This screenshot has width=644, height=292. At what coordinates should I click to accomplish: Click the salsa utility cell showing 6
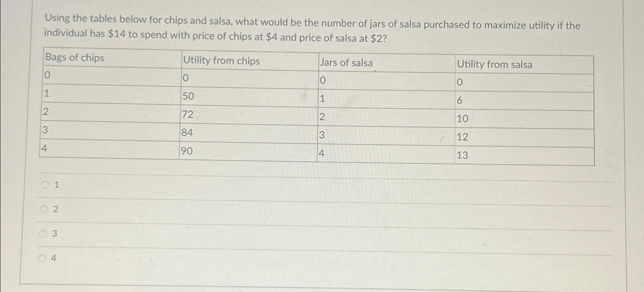(459, 101)
